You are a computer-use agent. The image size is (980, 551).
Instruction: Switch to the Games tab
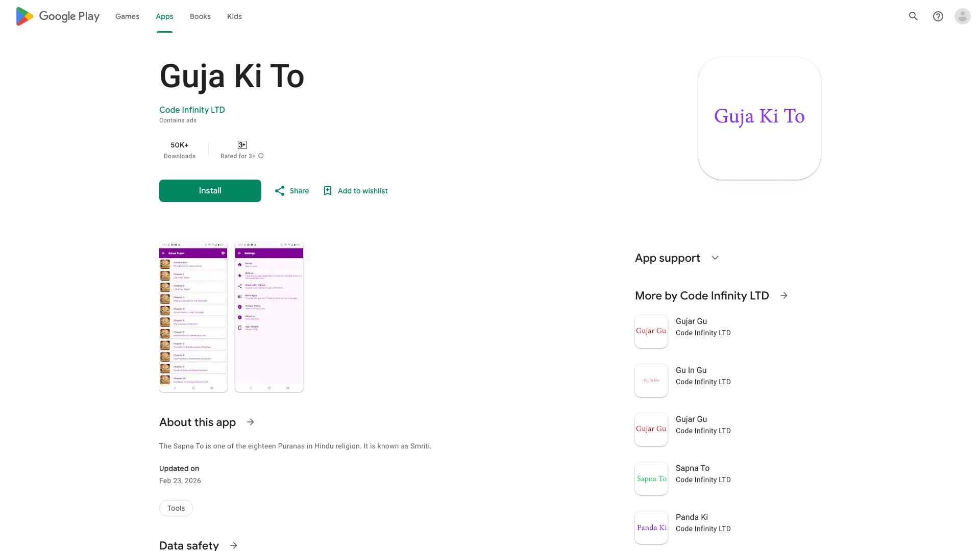click(x=127, y=16)
